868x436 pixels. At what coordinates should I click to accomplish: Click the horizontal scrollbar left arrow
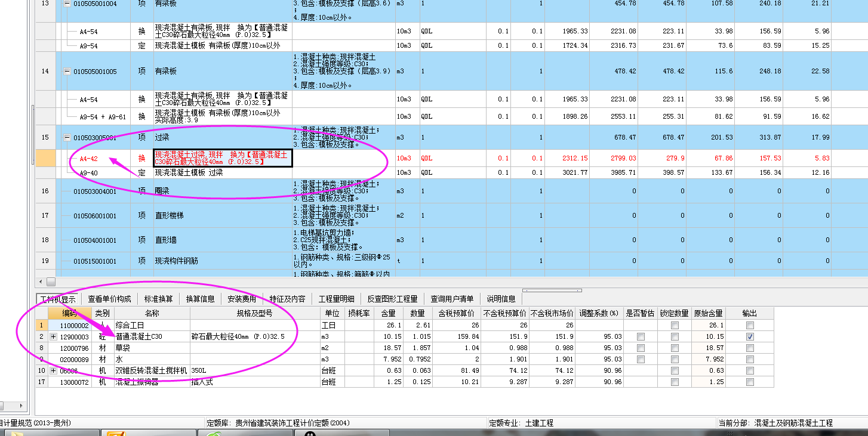pos(41,282)
